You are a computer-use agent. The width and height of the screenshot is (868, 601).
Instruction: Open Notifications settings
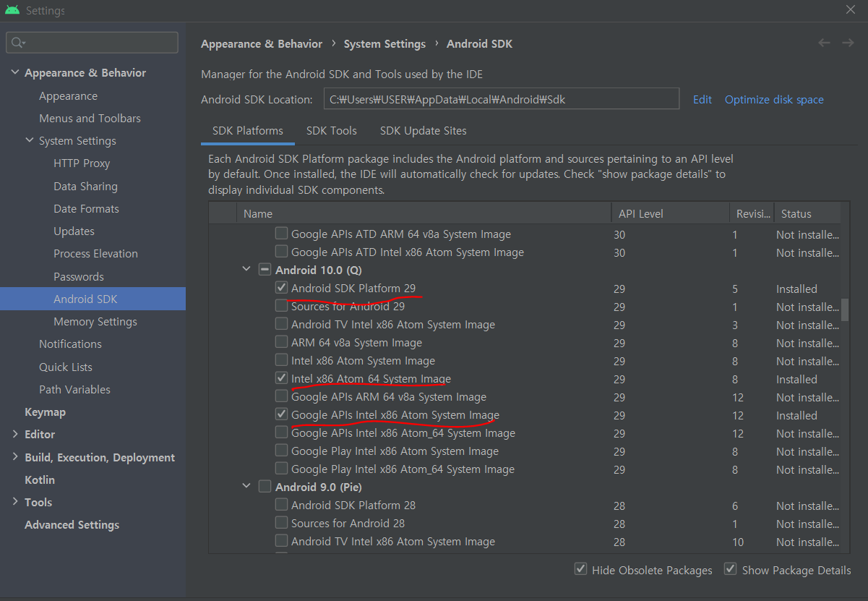[x=70, y=344]
